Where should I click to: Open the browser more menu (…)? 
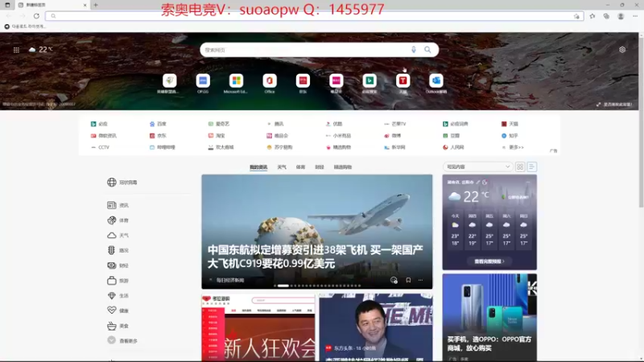click(x=635, y=16)
